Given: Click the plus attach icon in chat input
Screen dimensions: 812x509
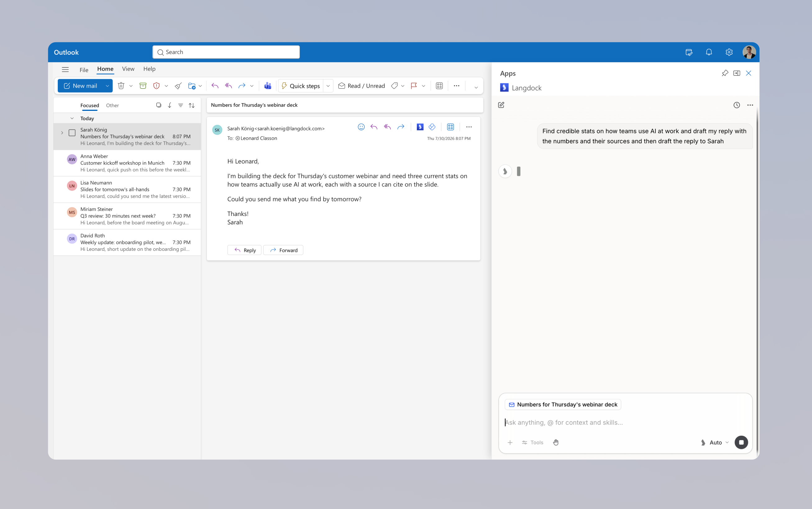Looking at the screenshot, I should (510, 443).
